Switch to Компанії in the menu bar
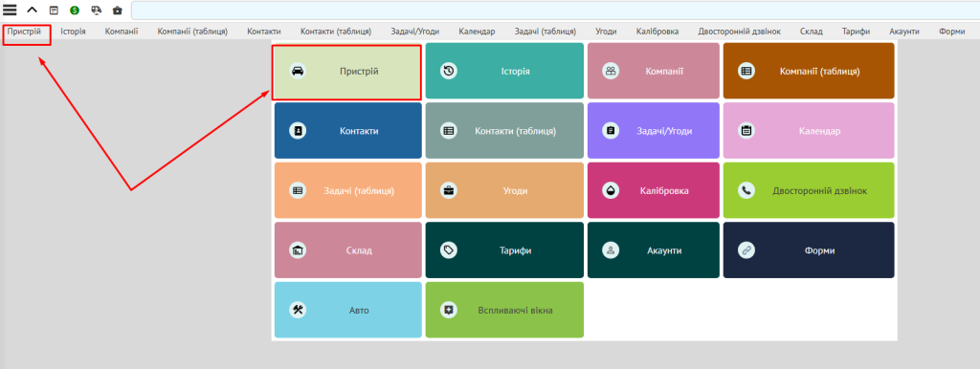Screen dimensions: 980x369 [122, 32]
